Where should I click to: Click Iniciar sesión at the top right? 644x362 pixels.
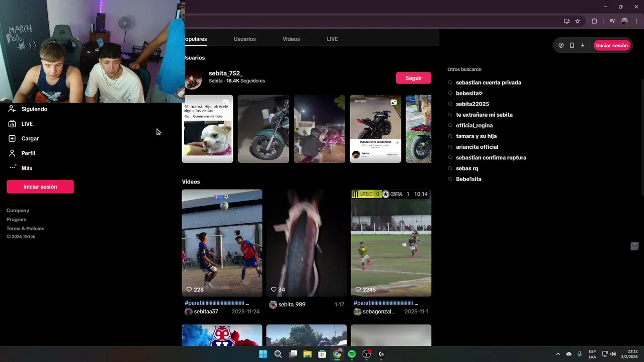tap(612, 45)
